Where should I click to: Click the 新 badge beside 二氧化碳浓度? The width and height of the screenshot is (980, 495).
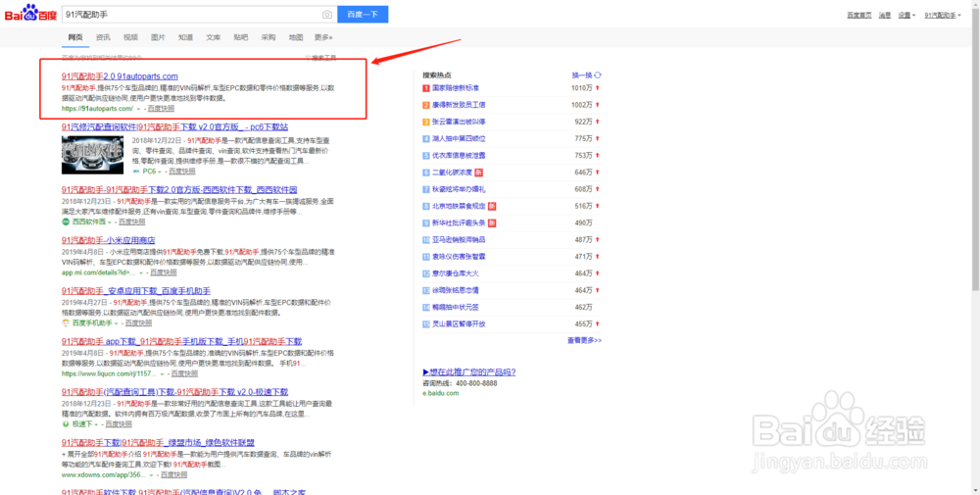click(x=479, y=173)
